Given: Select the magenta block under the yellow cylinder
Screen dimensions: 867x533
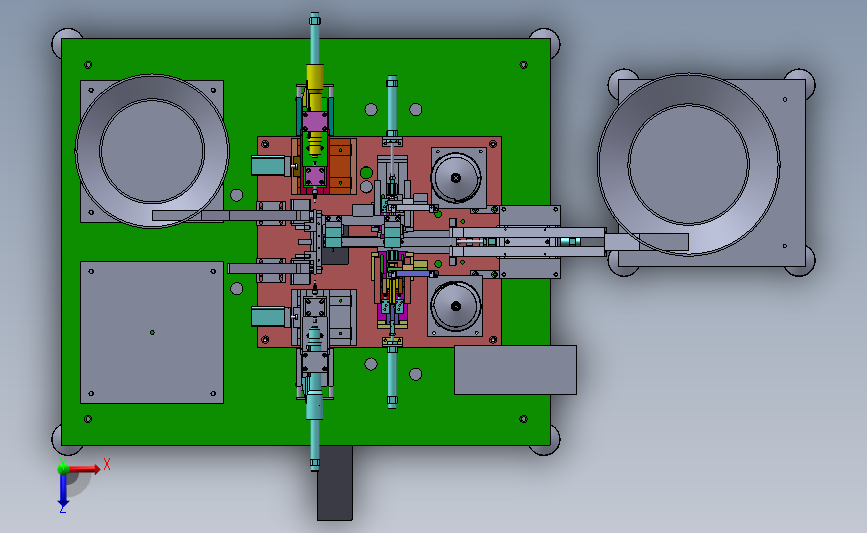Looking at the screenshot, I should pyautogui.click(x=315, y=122).
